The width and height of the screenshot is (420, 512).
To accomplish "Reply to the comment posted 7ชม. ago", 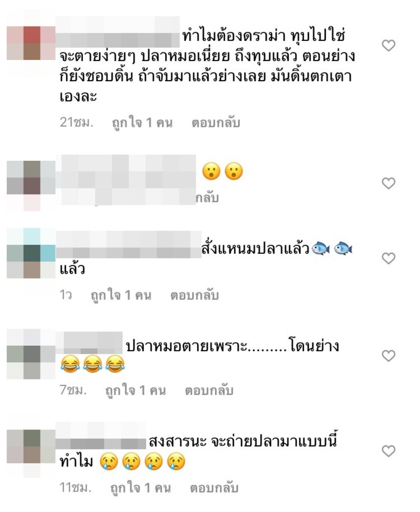I will tap(209, 390).
